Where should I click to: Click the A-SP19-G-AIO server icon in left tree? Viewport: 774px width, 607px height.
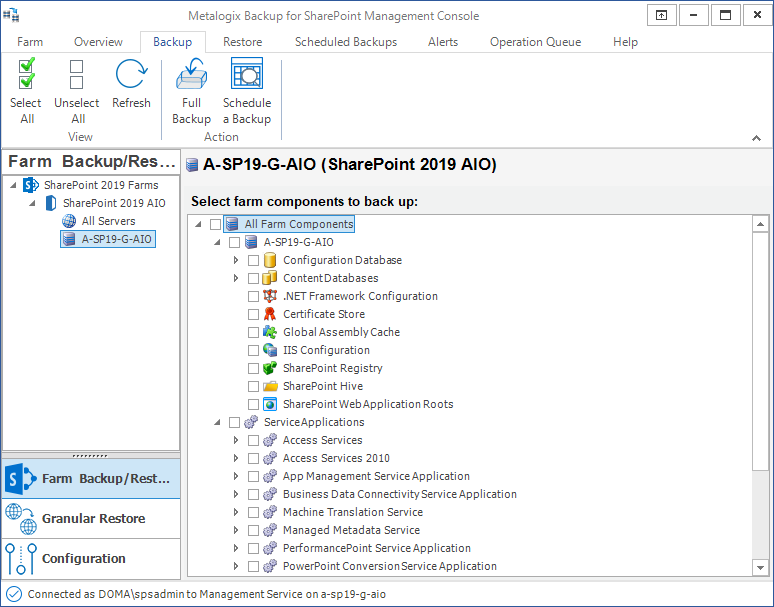tap(69, 239)
